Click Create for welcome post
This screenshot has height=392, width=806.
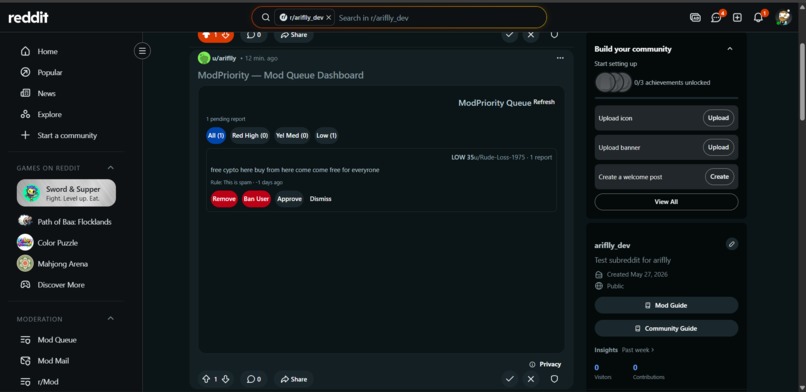click(x=719, y=176)
